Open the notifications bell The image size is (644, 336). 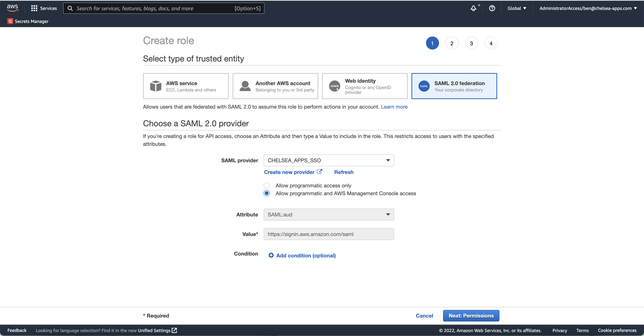473,8
